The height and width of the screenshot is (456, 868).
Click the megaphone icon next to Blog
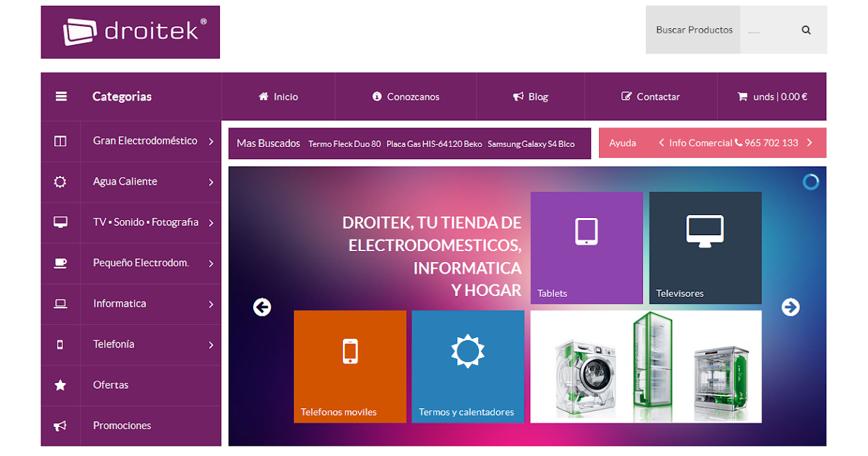518,96
